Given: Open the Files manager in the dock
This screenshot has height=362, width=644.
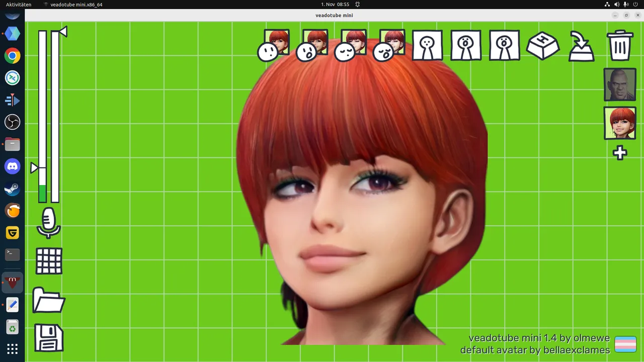Looking at the screenshot, I should point(13,144).
